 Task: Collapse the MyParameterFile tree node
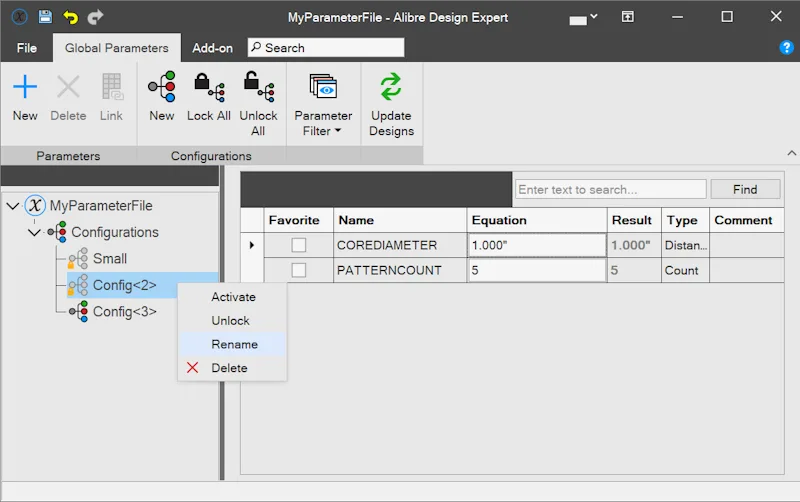coord(13,206)
